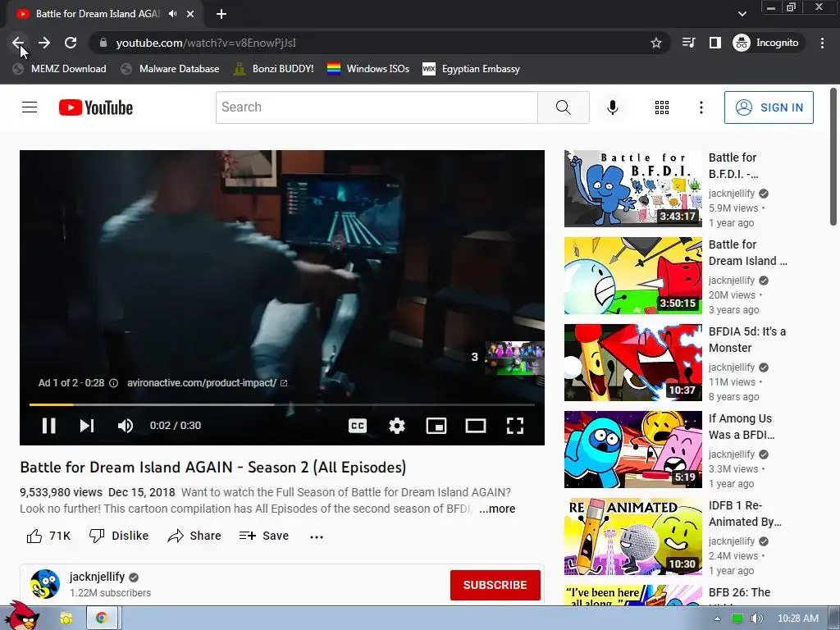Mute the video player volume
Viewport: 840px width, 630px height.
coord(126,426)
